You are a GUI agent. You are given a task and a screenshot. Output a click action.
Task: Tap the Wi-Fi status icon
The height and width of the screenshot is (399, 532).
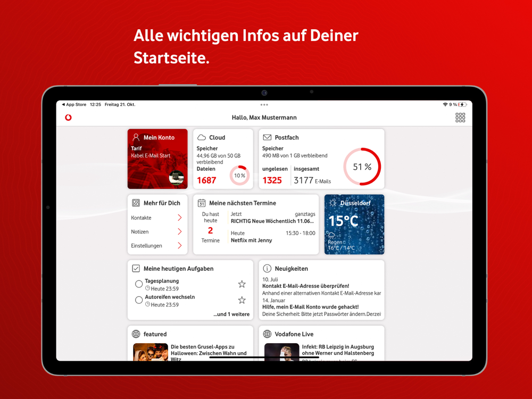tap(445, 104)
